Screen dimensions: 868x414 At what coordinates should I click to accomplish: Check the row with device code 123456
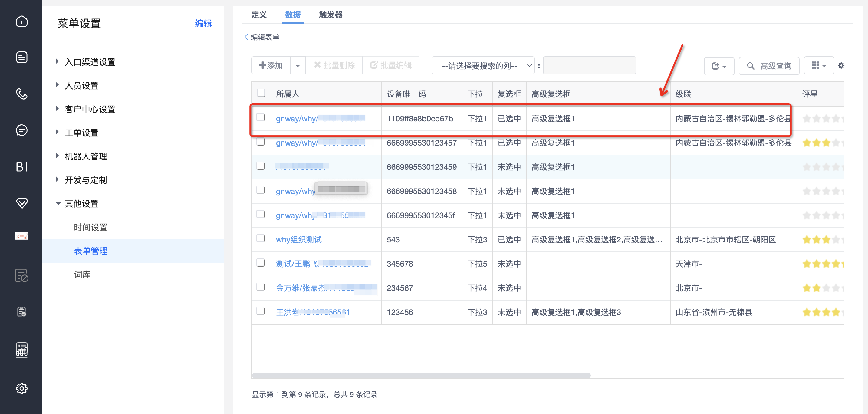tap(261, 311)
